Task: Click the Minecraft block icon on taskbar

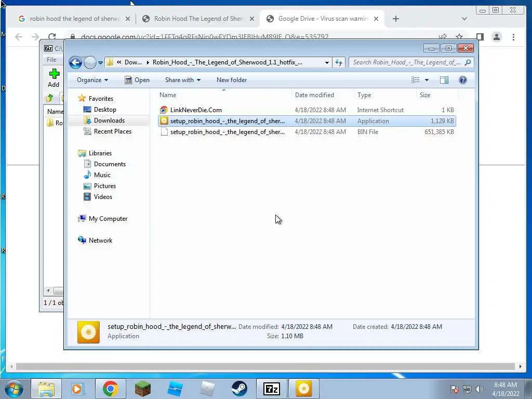Action: tap(143, 389)
